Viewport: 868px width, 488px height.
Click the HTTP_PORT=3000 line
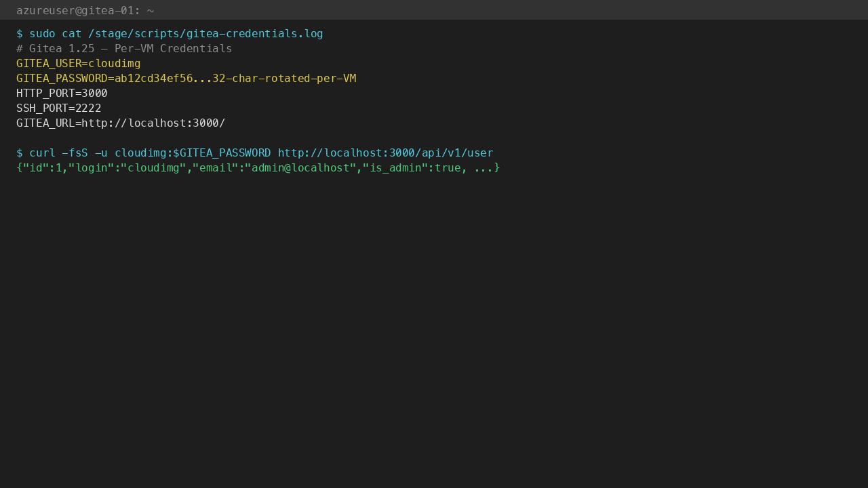[x=62, y=94]
